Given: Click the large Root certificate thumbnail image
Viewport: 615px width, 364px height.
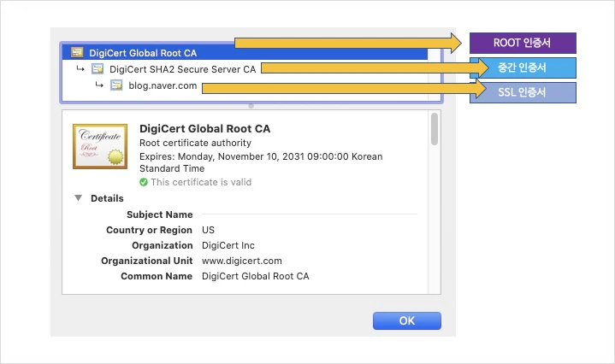Looking at the screenshot, I should pos(100,147).
